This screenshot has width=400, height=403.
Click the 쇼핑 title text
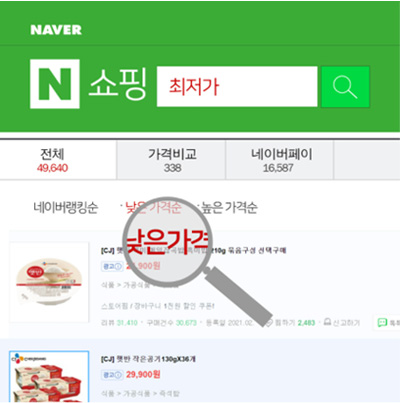(x=118, y=83)
